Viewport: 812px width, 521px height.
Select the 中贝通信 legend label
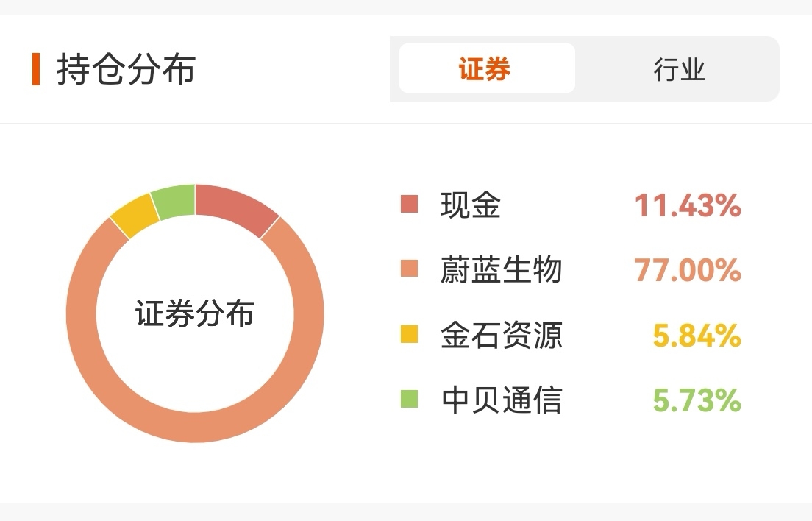point(502,400)
